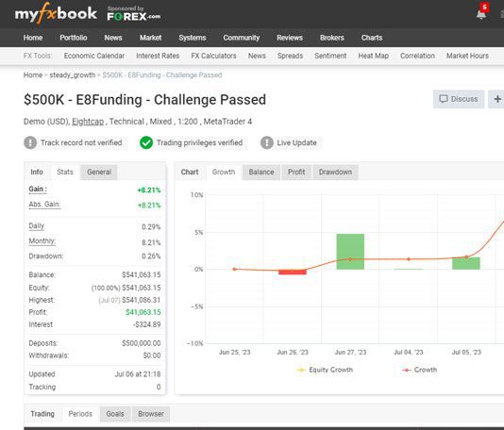Open the Correlation tool
Viewport: 504px width, 430px height.
point(417,56)
